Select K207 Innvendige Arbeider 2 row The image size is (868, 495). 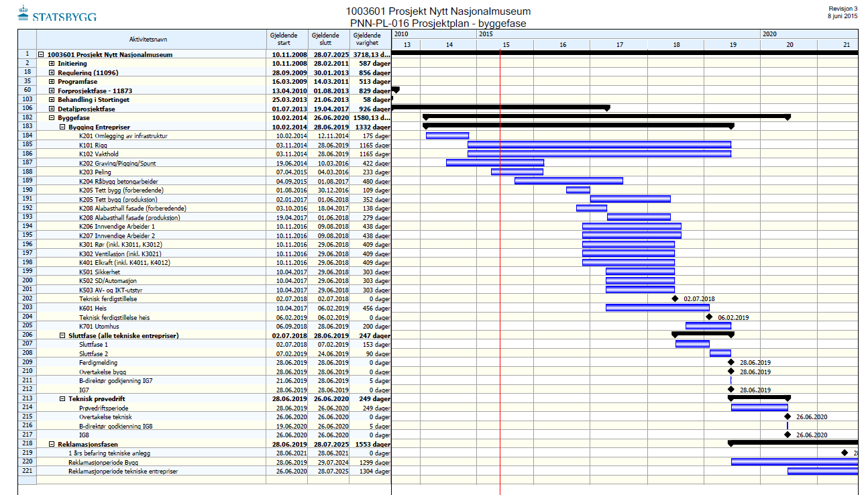204,235
